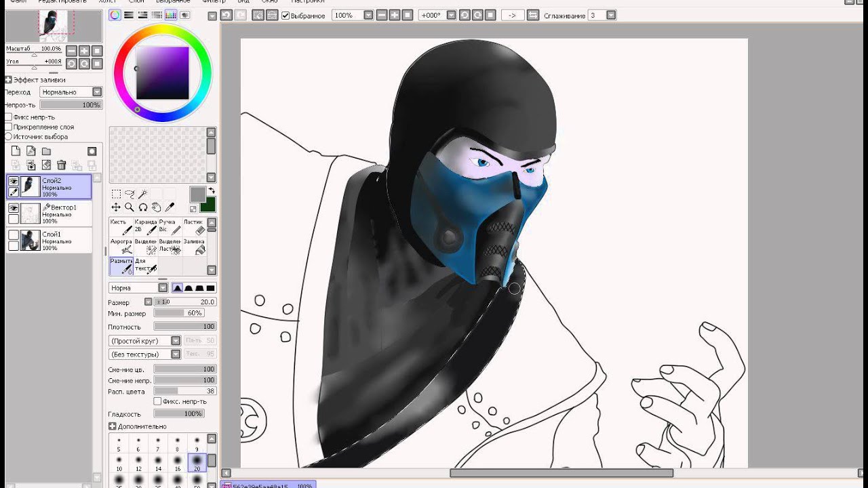Screen dimensions: 868x488
Task: Choose the lasso selection tool
Action: coord(130,194)
